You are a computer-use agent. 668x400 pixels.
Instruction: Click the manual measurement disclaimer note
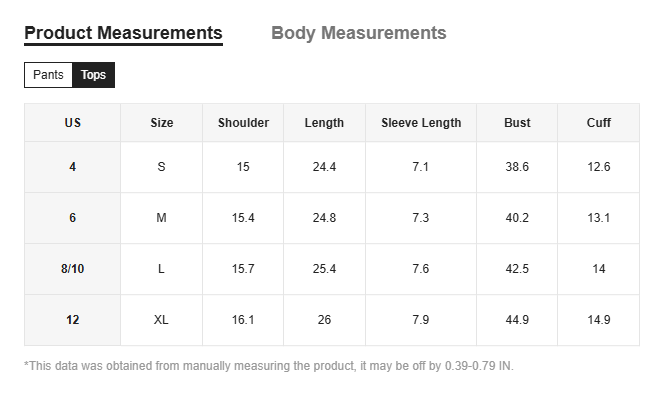point(268,366)
